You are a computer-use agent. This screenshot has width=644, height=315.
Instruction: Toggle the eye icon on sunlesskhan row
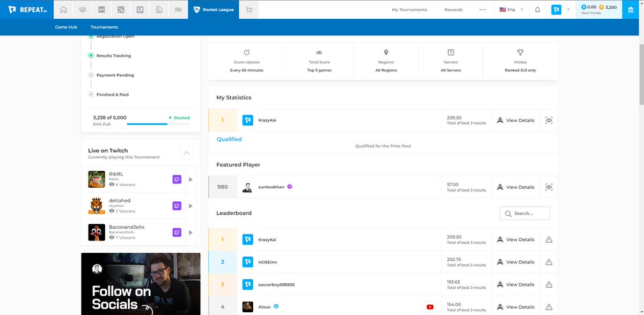(x=548, y=187)
